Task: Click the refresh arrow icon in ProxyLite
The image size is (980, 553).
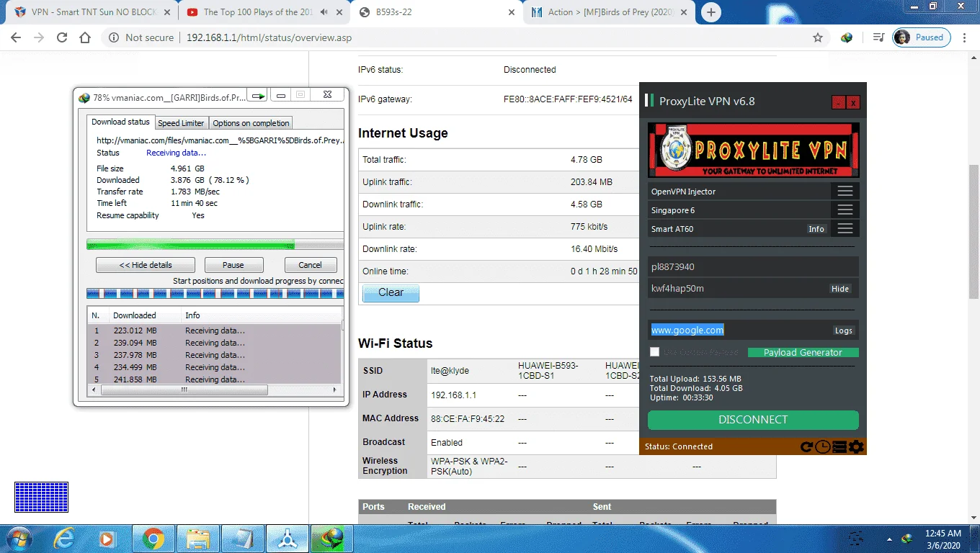Action: point(807,447)
